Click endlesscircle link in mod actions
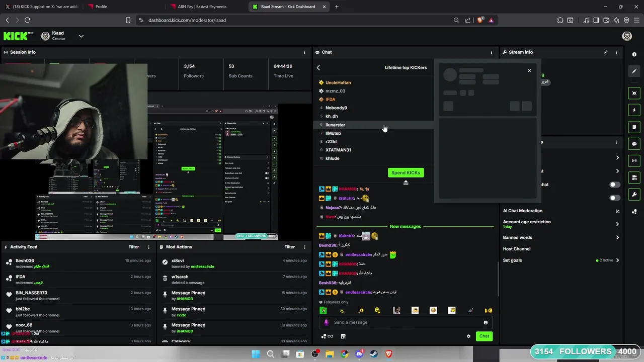 pyautogui.click(x=202, y=266)
